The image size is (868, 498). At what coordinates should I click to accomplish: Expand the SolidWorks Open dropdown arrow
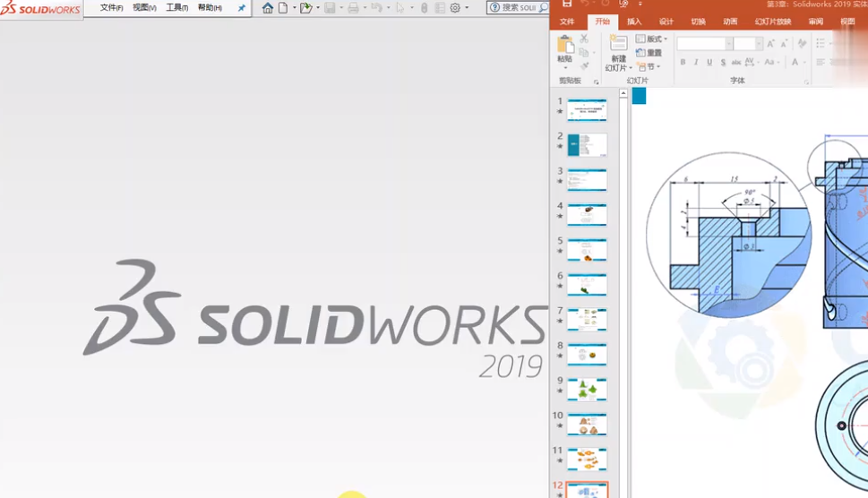[x=318, y=8]
